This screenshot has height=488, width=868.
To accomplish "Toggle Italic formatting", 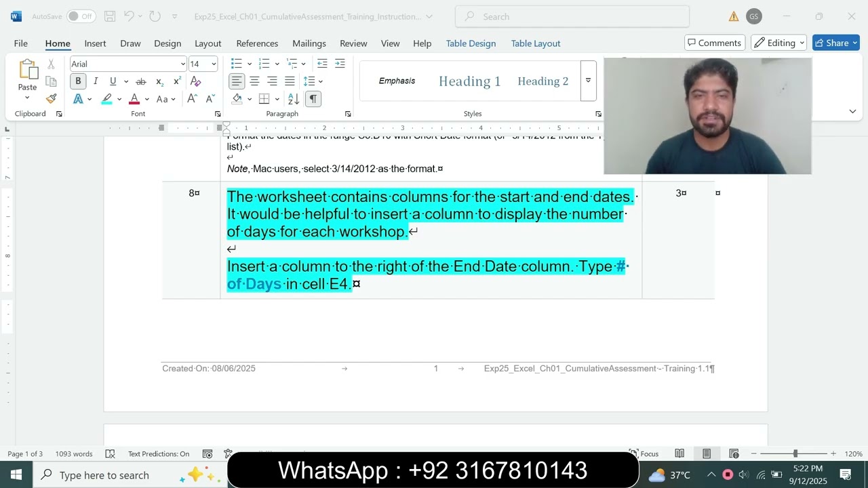I will click(96, 81).
